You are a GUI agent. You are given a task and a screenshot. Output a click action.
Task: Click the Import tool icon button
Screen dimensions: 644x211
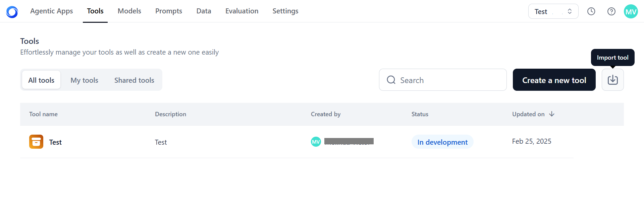coord(613,80)
